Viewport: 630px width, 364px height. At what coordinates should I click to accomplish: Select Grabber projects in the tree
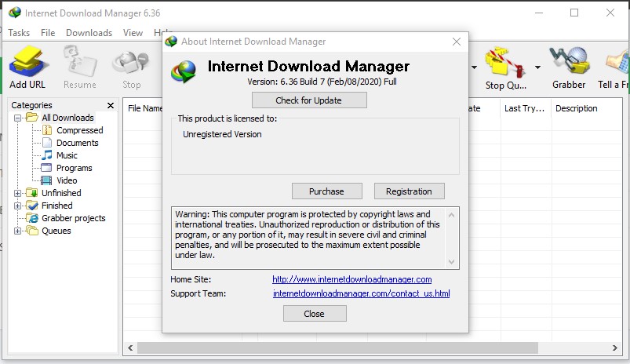click(74, 218)
